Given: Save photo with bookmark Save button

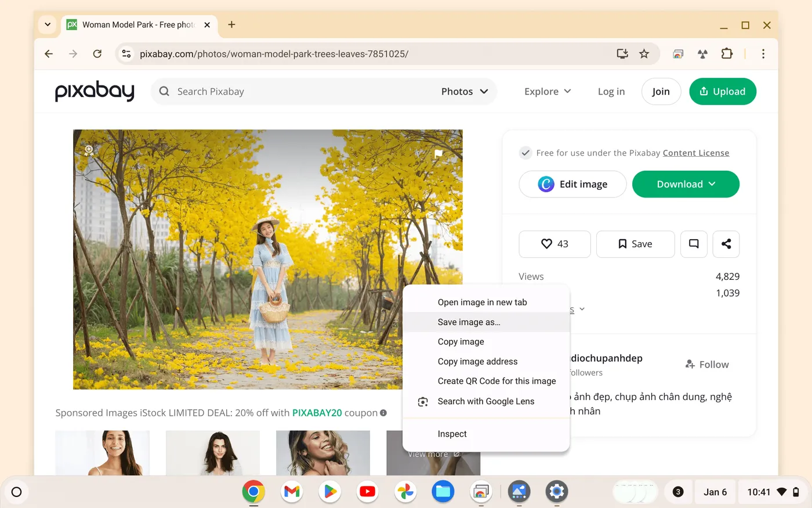Looking at the screenshot, I should (635, 244).
